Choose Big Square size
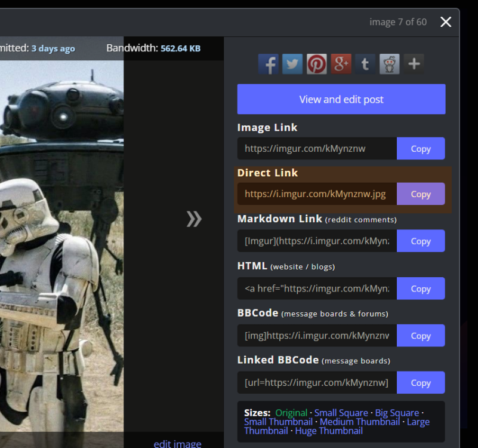478x448 pixels. (397, 413)
